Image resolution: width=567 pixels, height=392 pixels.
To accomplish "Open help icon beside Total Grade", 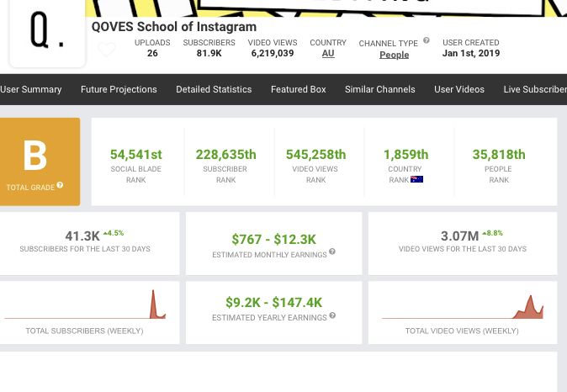I will point(60,185).
